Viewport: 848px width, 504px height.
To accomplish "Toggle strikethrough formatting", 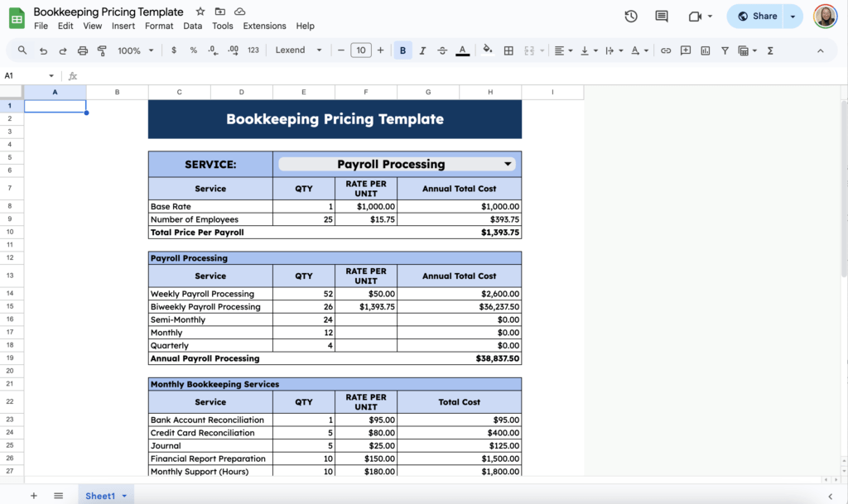I will point(442,50).
